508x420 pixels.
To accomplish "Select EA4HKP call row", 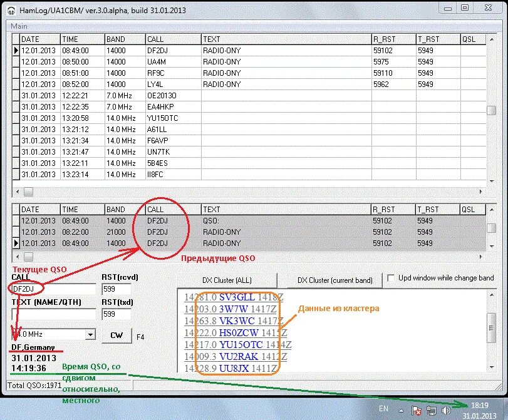I will pos(161,107).
